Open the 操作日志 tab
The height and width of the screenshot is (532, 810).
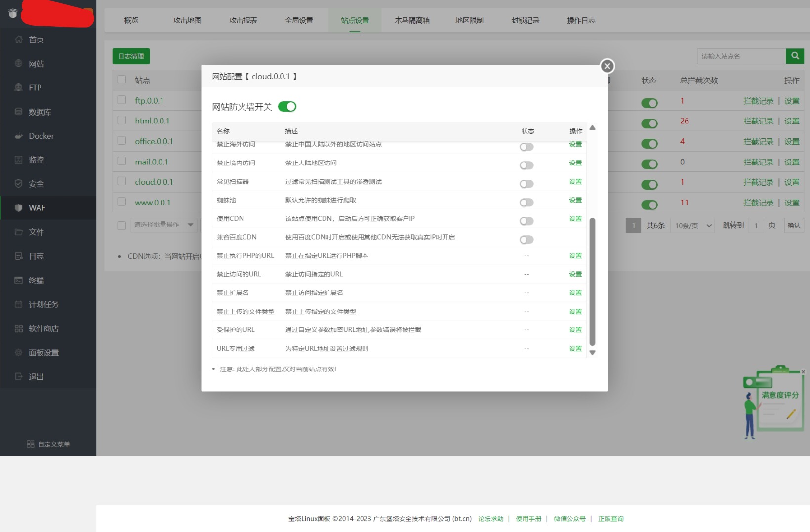(581, 20)
